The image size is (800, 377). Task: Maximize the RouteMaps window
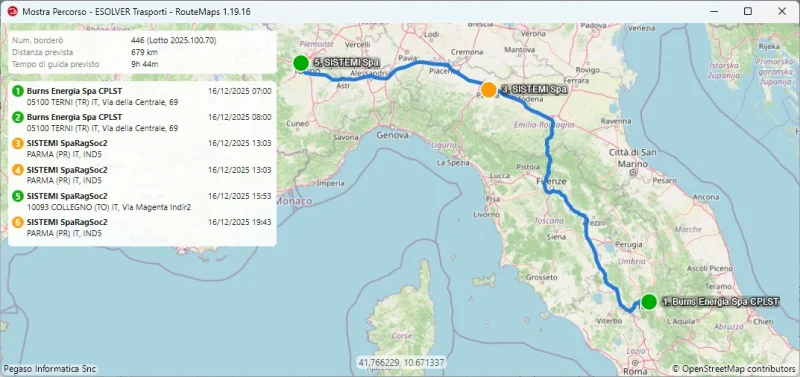pyautogui.click(x=747, y=11)
